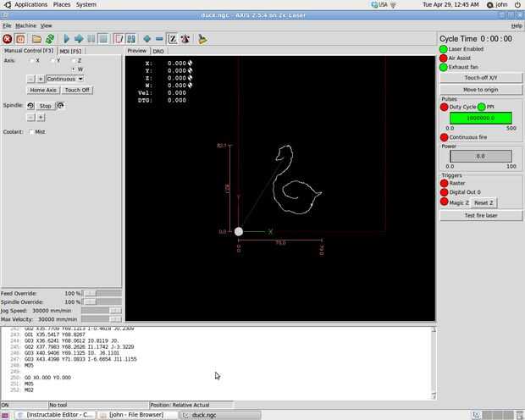Jog axis in negative direction

pyautogui.click(x=30, y=79)
